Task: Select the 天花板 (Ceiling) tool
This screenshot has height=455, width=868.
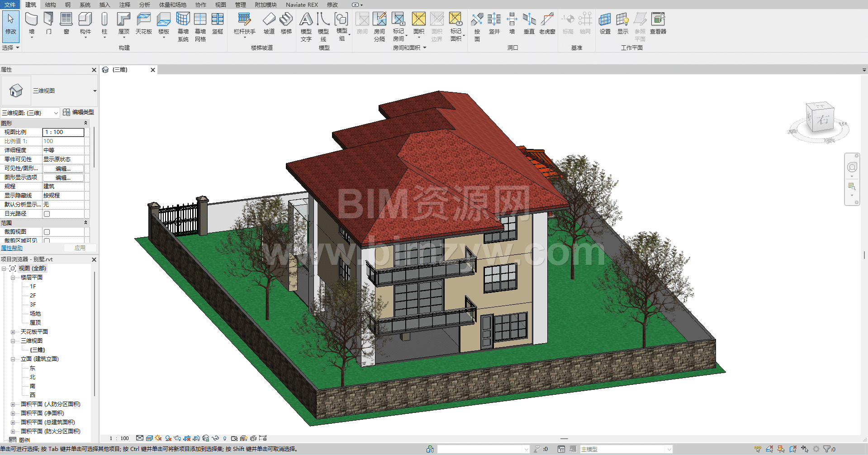Action: [144, 24]
